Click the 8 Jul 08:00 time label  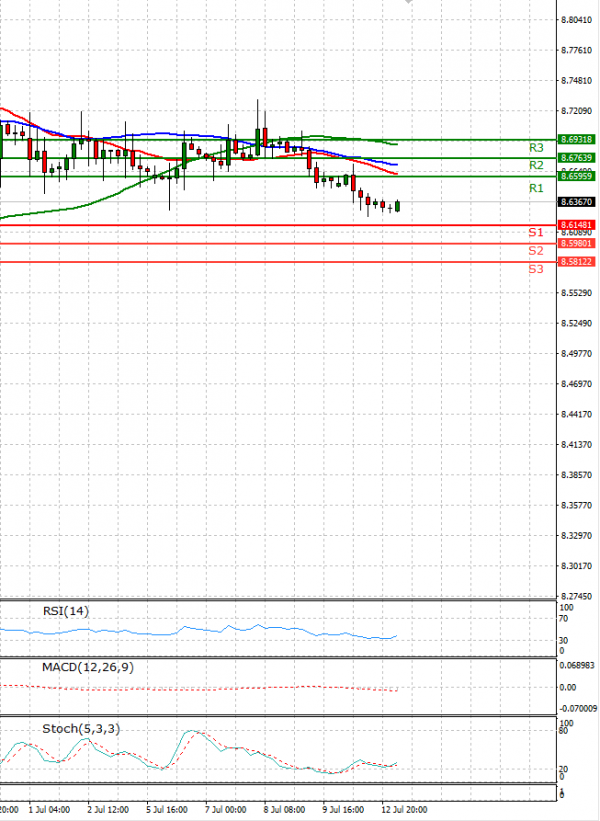[284, 809]
